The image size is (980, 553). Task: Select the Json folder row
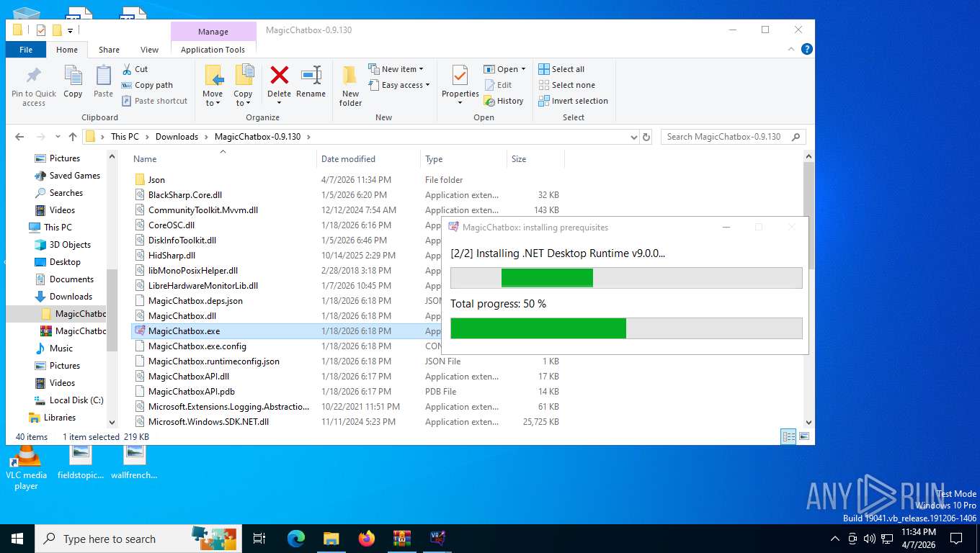[346, 180]
